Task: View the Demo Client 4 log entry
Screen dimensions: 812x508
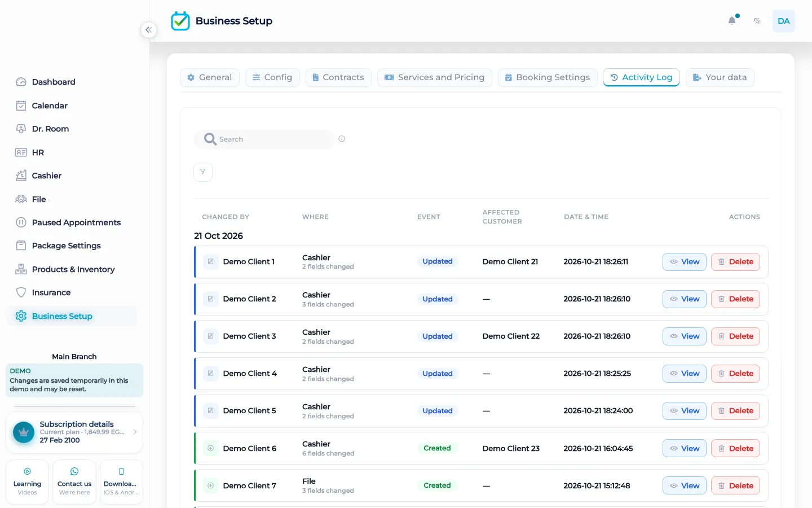Action: pyautogui.click(x=685, y=374)
